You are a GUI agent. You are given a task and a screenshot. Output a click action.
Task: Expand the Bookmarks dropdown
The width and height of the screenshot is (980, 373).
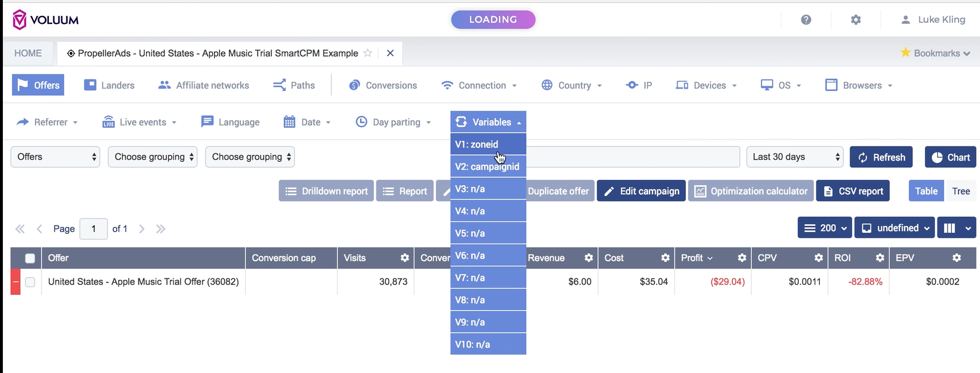[935, 53]
